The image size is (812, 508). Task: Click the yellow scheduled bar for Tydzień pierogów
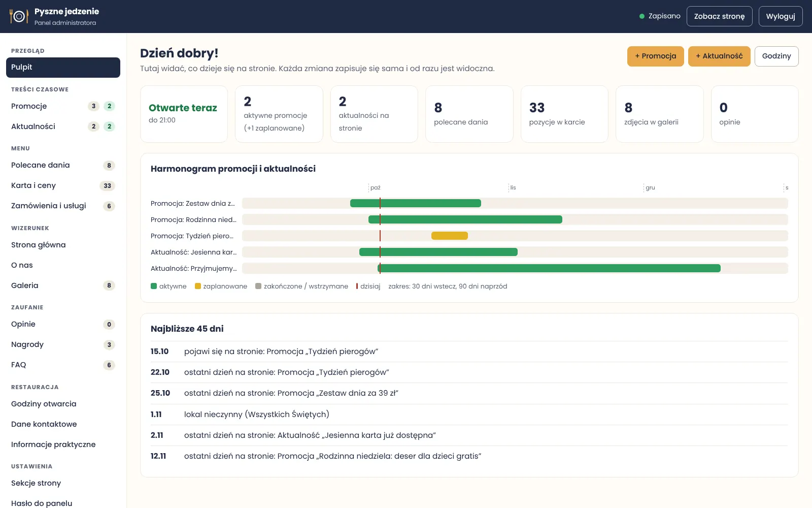tap(450, 236)
